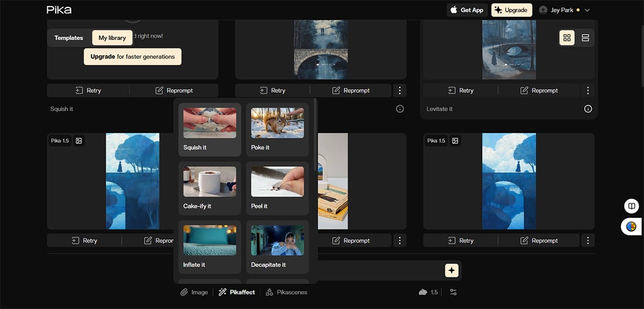Choose the Squish it Pikaffect
644x309 pixels.
point(210,130)
